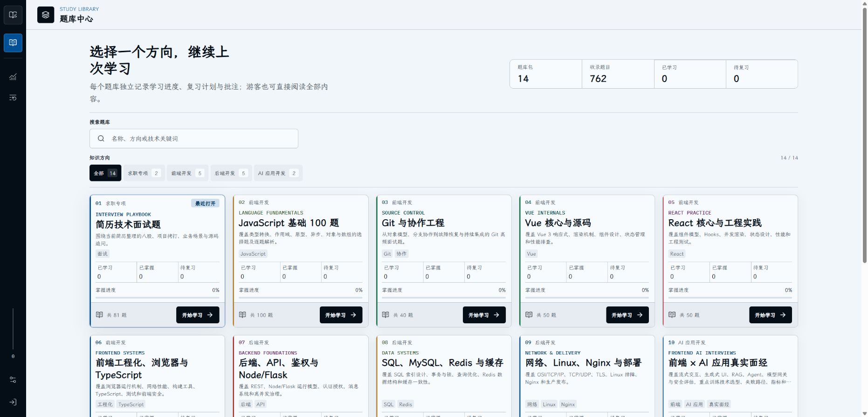Open the library open-book sidebar icon
The width and height of the screenshot is (868, 417).
(13, 43)
